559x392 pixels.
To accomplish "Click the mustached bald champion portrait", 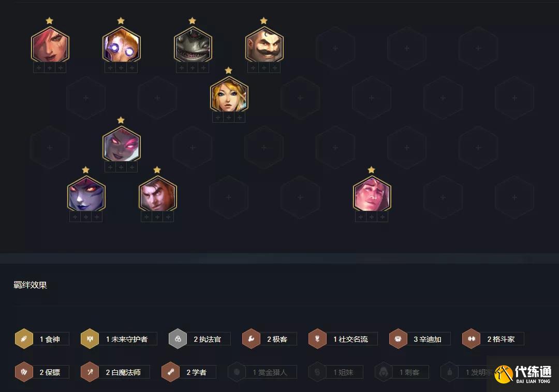I will click(264, 45).
